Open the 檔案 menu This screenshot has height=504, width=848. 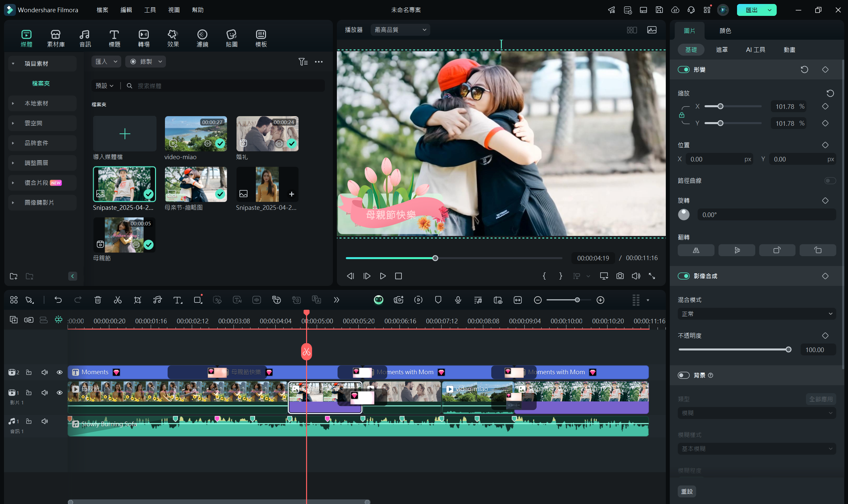pyautogui.click(x=102, y=10)
